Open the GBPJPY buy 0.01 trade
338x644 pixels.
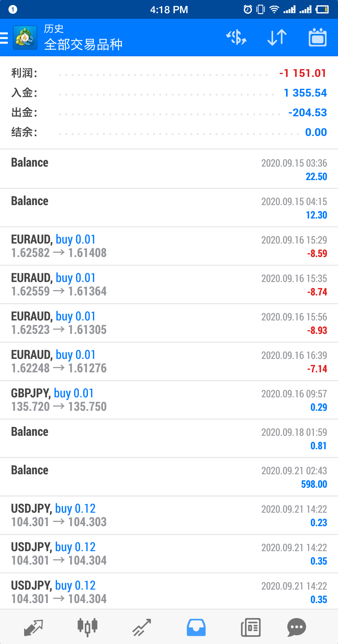click(169, 400)
